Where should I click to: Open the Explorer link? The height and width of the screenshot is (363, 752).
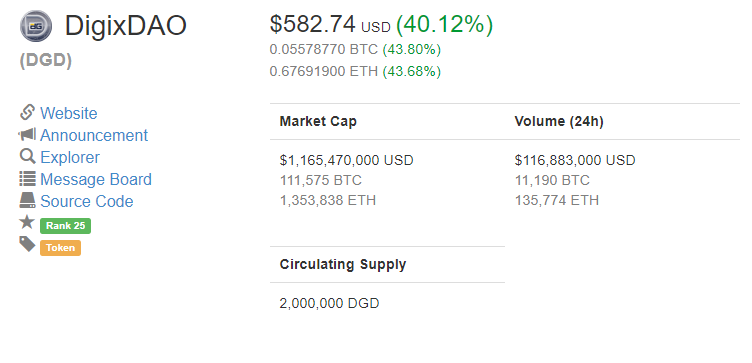70,157
